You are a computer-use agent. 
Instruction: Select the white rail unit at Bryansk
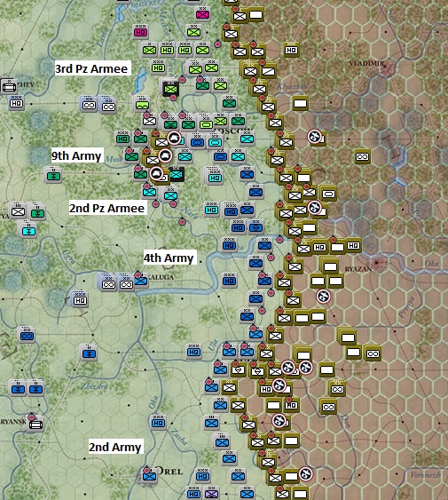coord(35,425)
